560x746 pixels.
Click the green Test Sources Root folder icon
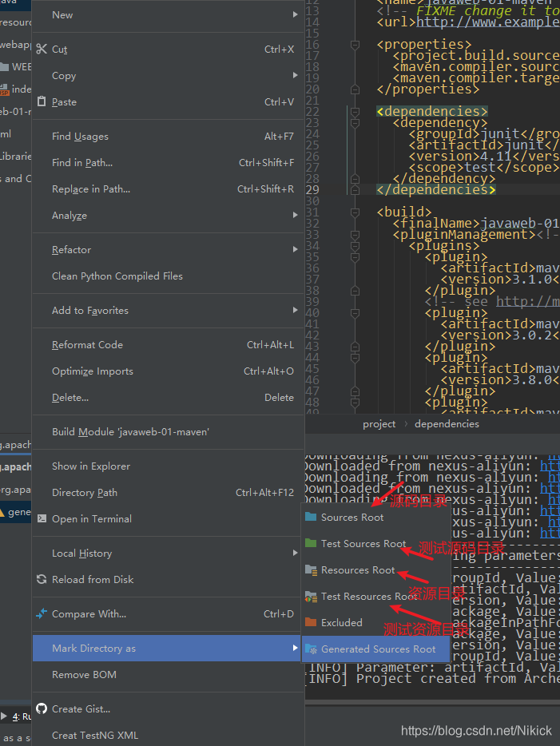311,543
